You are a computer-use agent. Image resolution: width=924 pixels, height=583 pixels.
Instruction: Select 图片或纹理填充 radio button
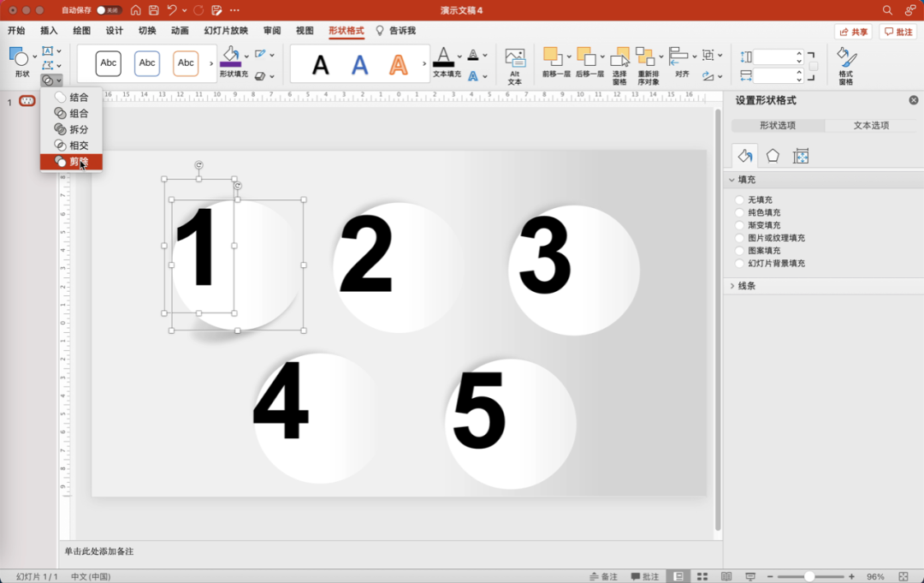739,238
